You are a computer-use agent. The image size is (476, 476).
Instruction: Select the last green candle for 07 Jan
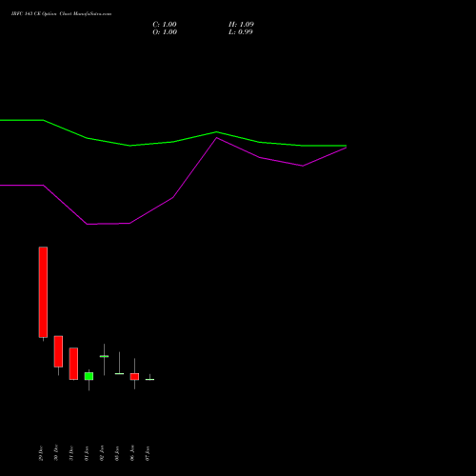[149, 379]
